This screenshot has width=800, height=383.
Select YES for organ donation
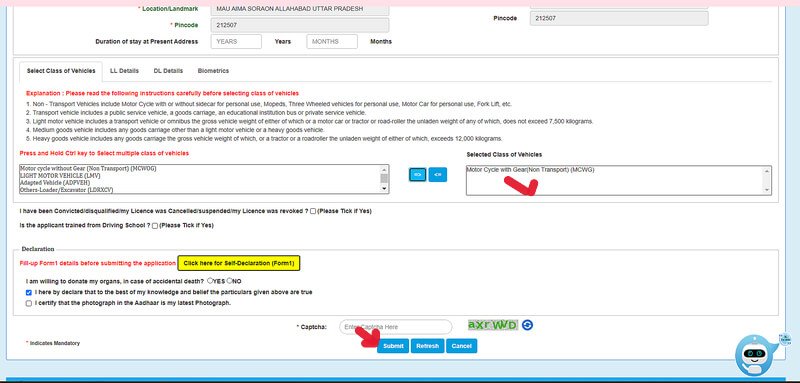pyautogui.click(x=210, y=280)
